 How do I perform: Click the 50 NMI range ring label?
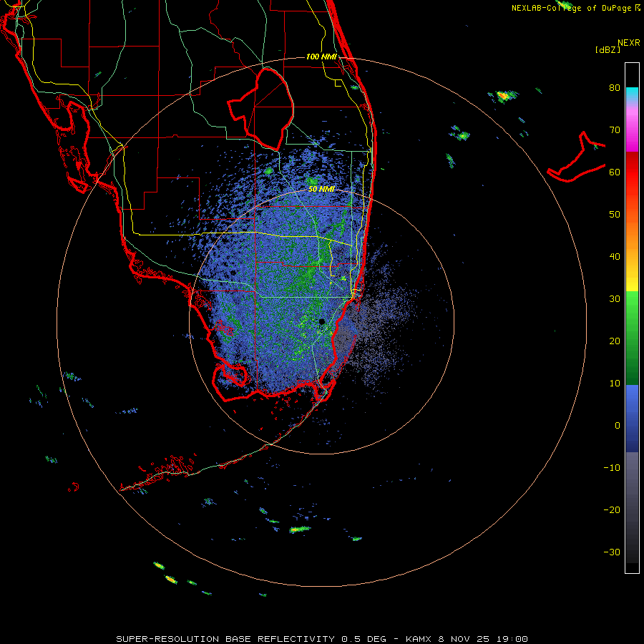321,189
